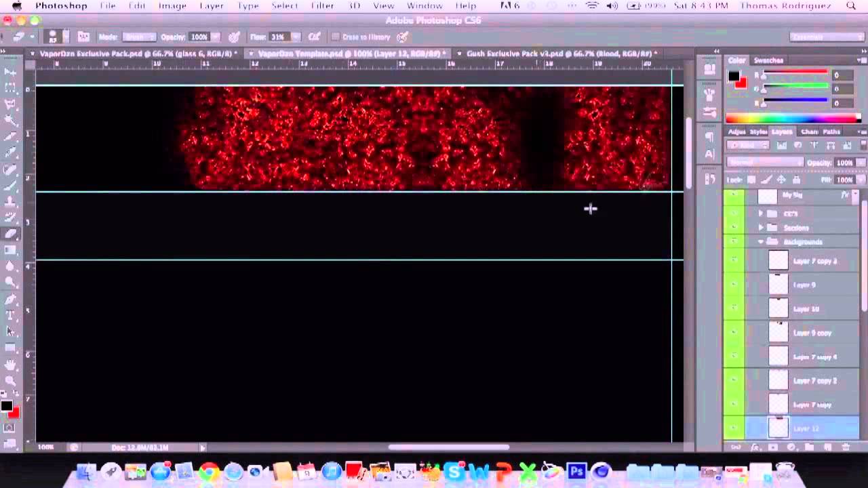
Task: Select the Pen tool
Action: [x=10, y=300]
